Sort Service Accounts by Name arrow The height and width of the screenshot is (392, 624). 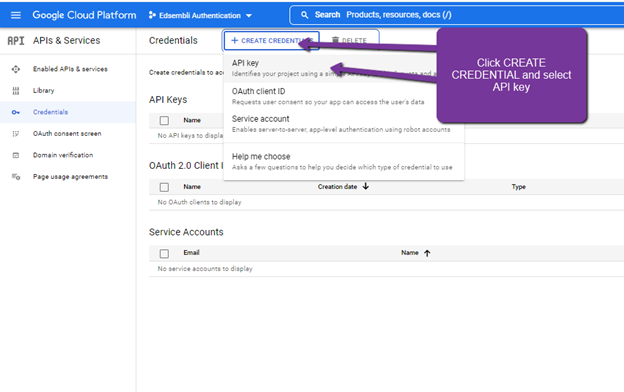coord(427,253)
